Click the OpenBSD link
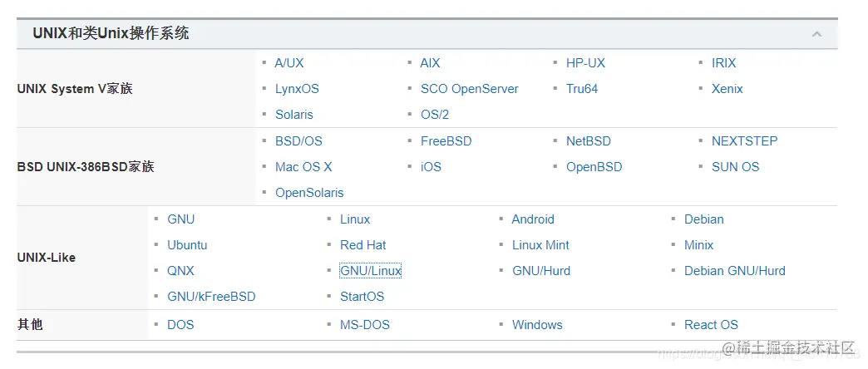Viewport: 868px width, 369px height. point(594,167)
